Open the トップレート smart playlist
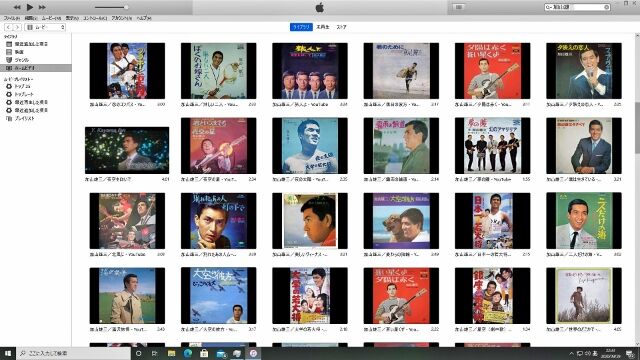This screenshot has width=640, height=360. tap(24, 94)
